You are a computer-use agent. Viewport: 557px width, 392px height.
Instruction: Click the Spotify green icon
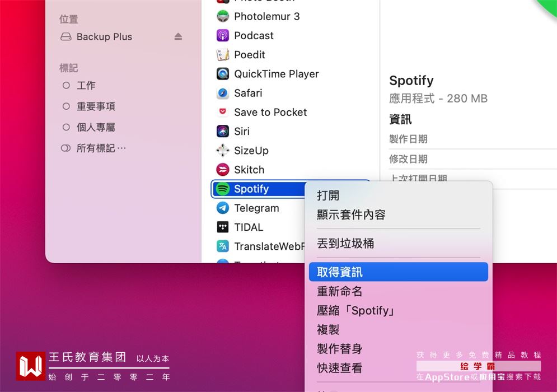(x=223, y=189)
